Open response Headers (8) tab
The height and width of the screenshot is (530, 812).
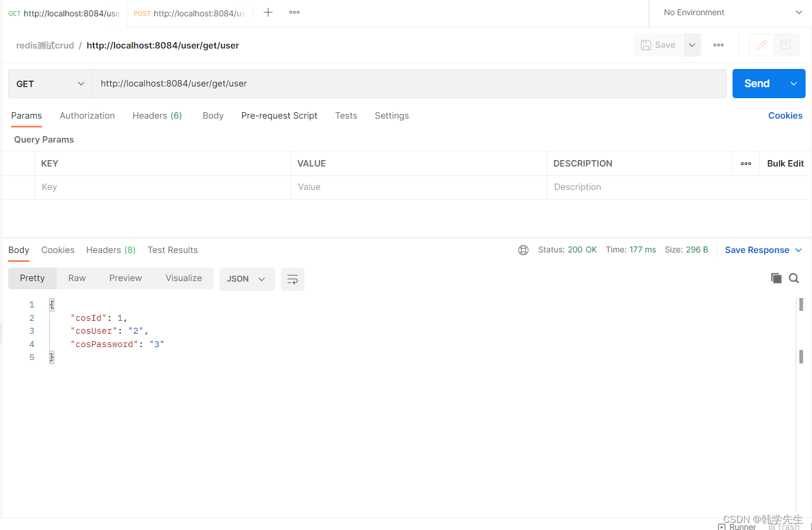coord(111,250)
